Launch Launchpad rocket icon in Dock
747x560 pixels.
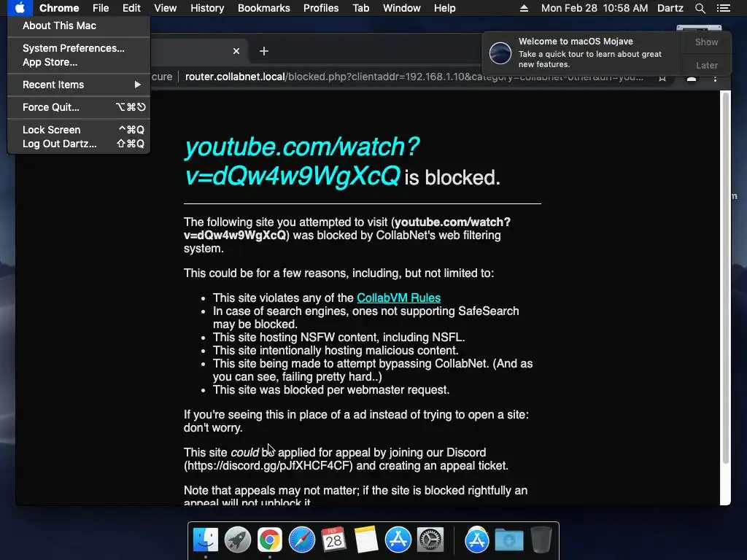coord(237,540)
